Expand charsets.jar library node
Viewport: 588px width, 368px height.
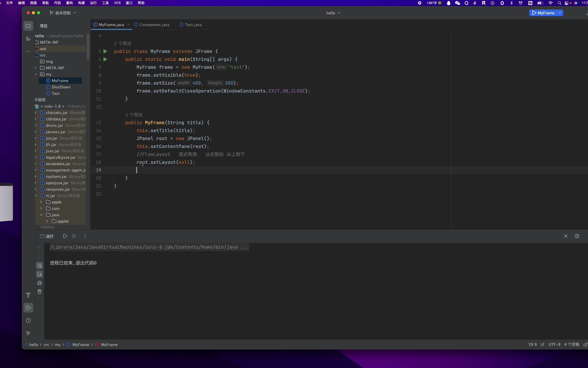click(36, 112)
